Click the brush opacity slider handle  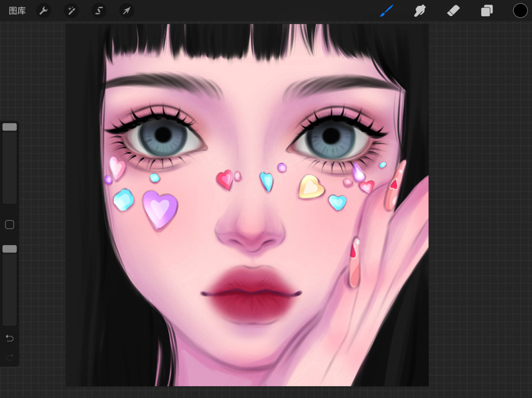click(9, 249)
